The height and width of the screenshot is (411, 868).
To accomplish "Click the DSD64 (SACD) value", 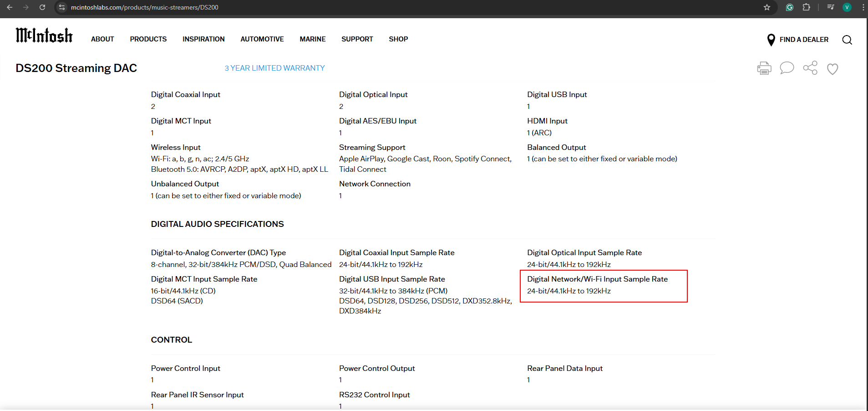I will pos(177,301).
